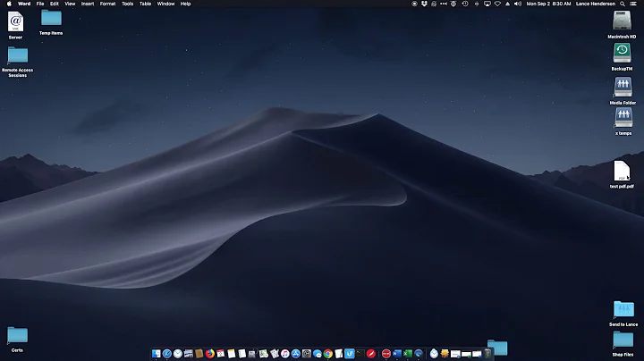
Task: Open the Tools menu
Action: point(127,4)
